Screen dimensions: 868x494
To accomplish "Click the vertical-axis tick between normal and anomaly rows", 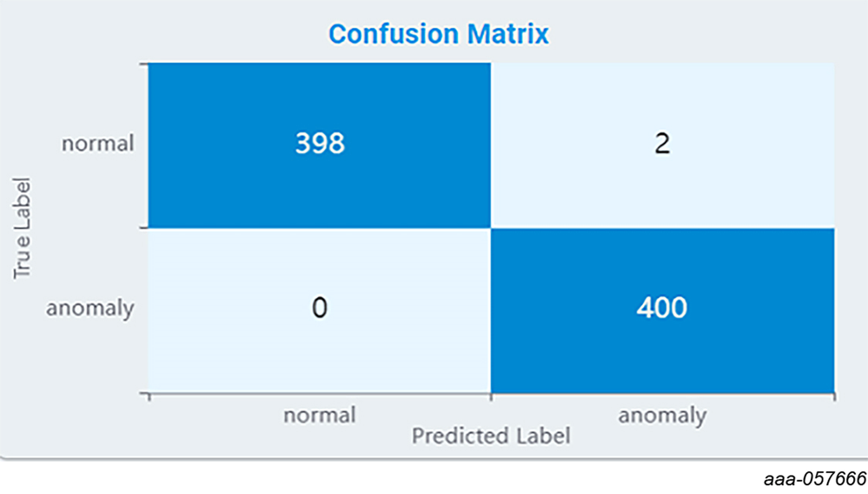I will pyautogui.click(x=144, y=229).
